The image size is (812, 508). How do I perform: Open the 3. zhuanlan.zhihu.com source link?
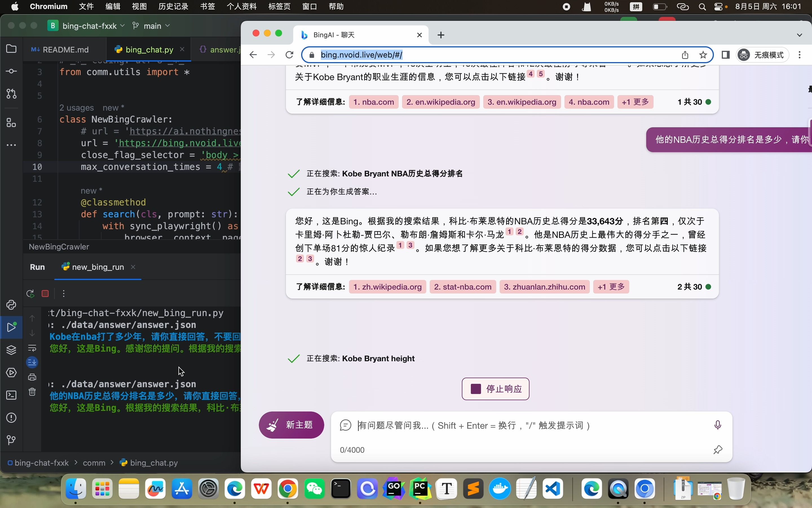[x=545, y=287]
